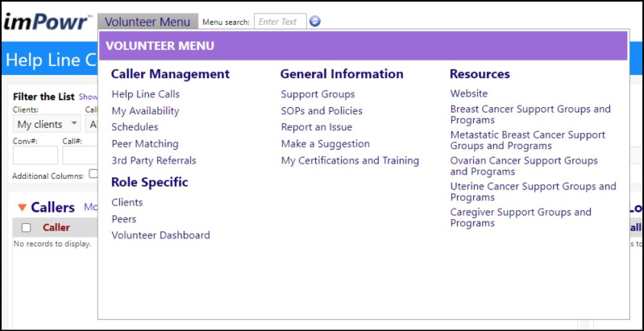
Task: Open 3rd Party Referrals
Action: tap(154, 160)
